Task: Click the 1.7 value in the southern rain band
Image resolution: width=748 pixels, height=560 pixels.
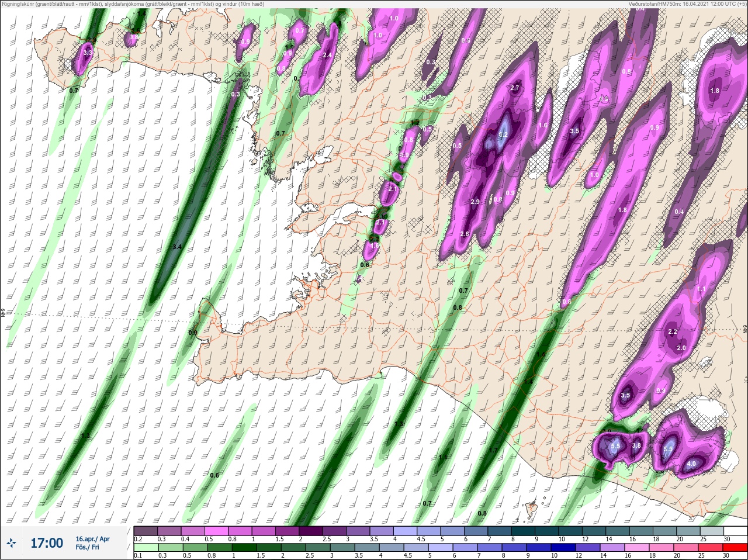Action: pyautogui.click(x=493, y=450)
